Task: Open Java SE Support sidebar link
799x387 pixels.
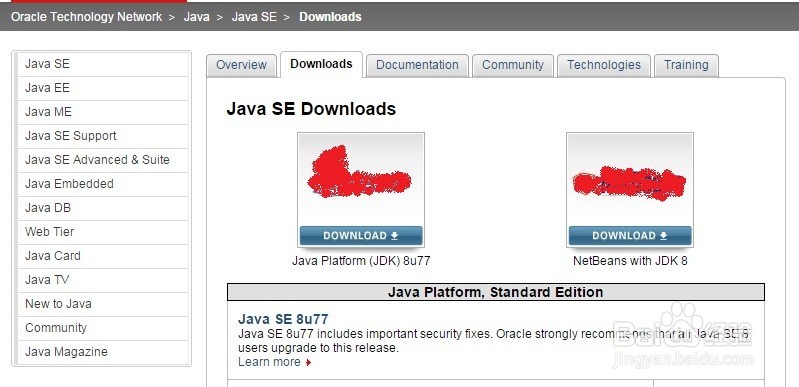Action: point(103,136)
